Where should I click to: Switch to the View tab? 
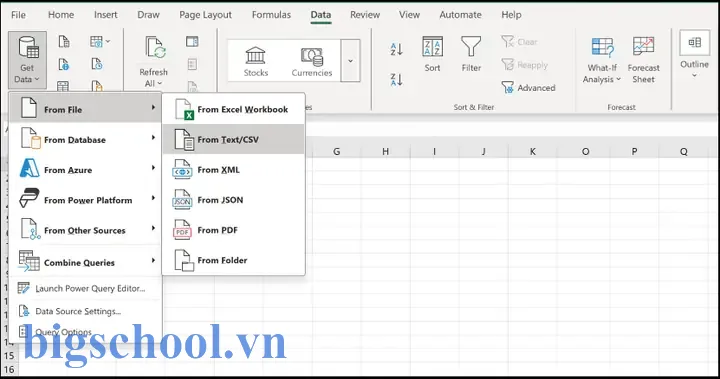(x=409, y=15)
